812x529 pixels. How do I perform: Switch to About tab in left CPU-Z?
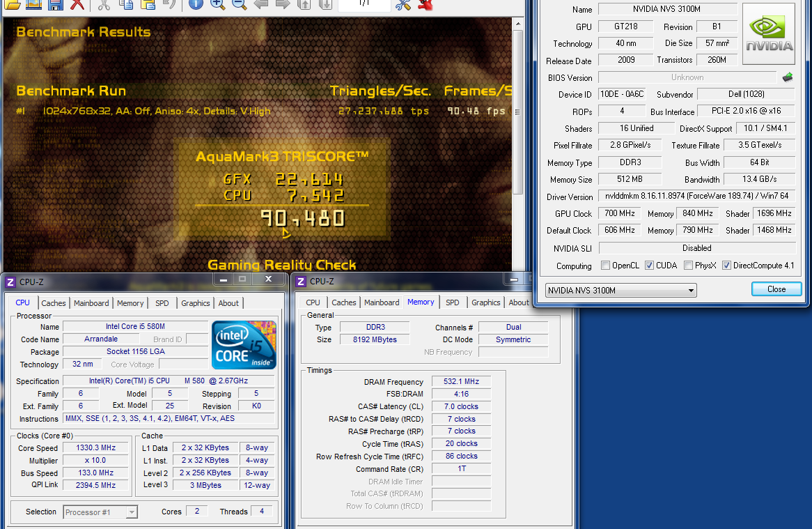point(228,303)
